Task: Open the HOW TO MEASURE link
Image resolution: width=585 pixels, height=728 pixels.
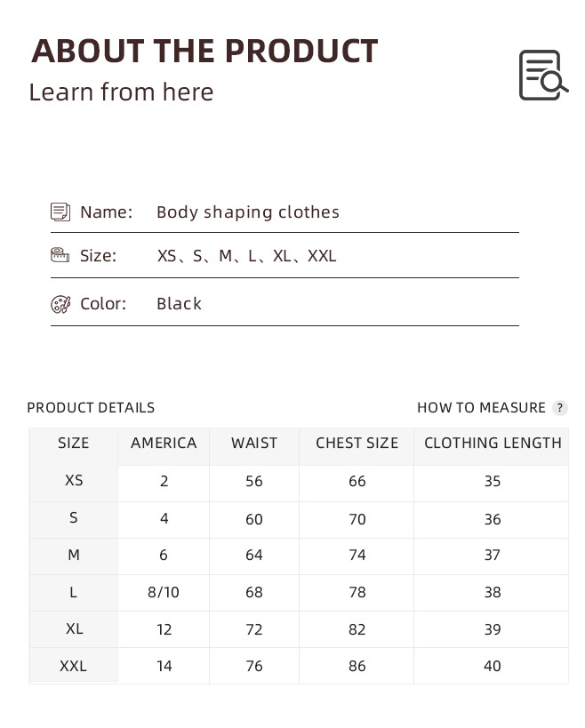Action: [x=481, y=408]
